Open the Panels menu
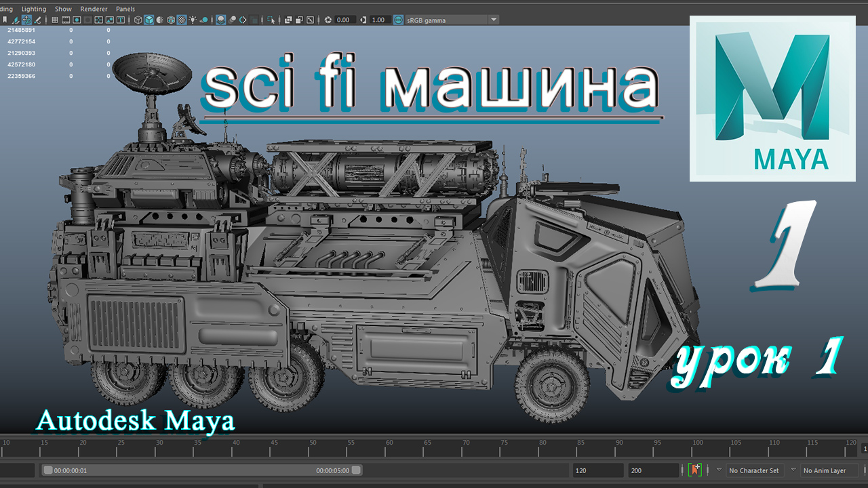This screenshot has width=868, height=488. pos(125,9)
